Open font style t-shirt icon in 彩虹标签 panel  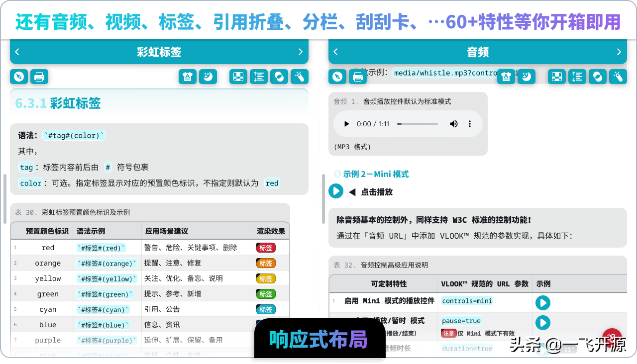188,77
